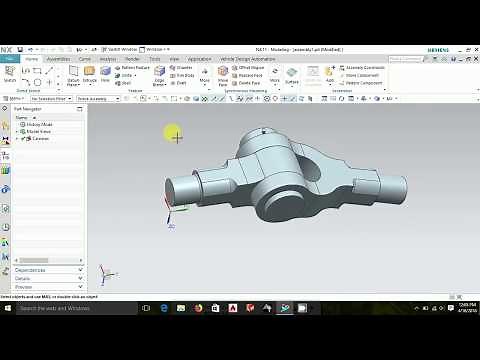Open the Entire Assembly scope combo box
The width and height of the screenshot is (480, 360).
(x=98, y=99)
